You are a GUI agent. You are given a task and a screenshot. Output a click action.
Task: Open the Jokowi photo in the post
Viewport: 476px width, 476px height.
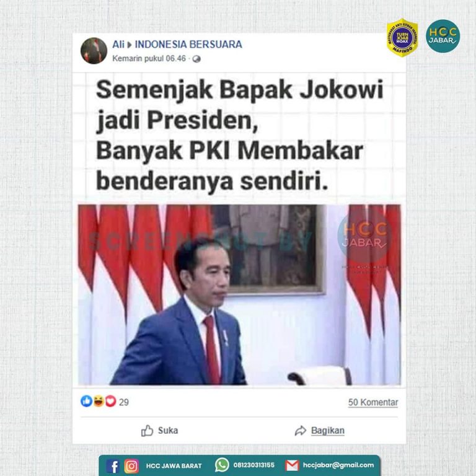(239, 295)
